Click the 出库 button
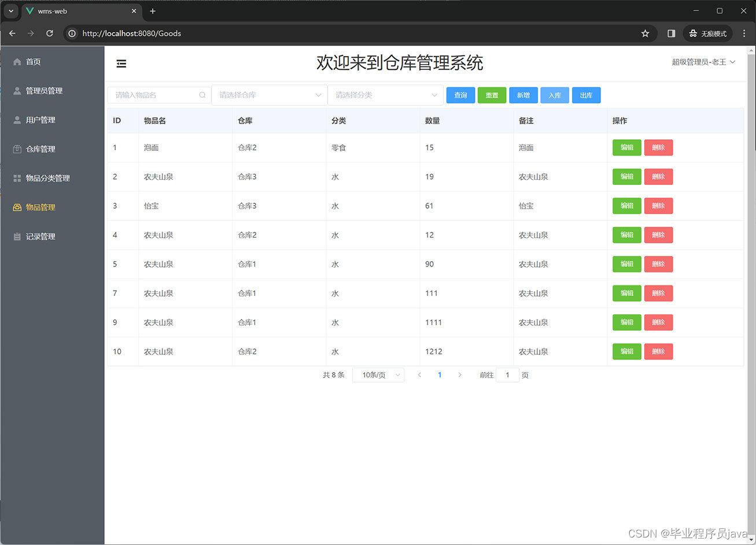756x545 pixels. [586, 95]
